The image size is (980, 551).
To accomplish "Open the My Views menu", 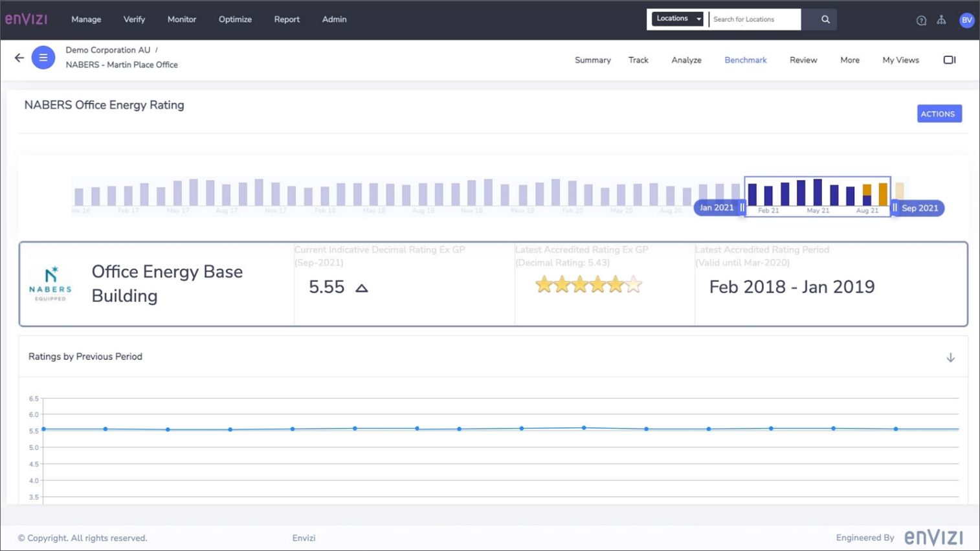I will point(900,60).
